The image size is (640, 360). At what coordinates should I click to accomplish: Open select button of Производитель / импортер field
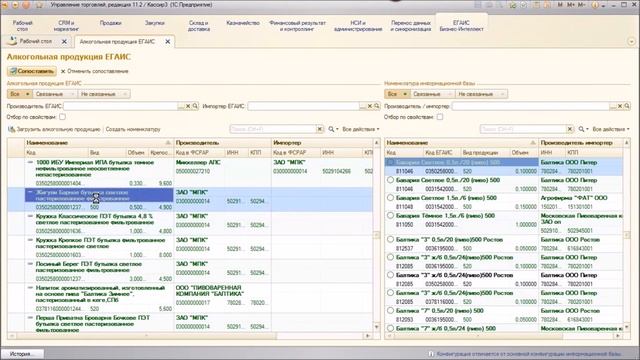click(613, 106)
